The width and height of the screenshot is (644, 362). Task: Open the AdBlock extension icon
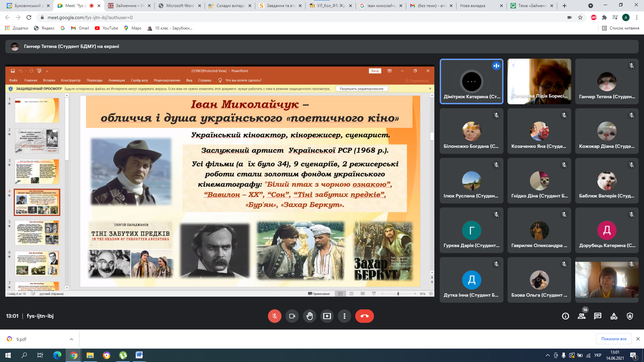(593, 17)
